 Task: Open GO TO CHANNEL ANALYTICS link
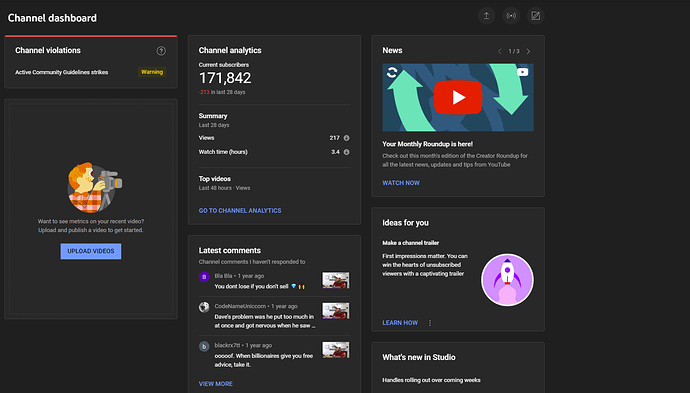click(240, 210)
